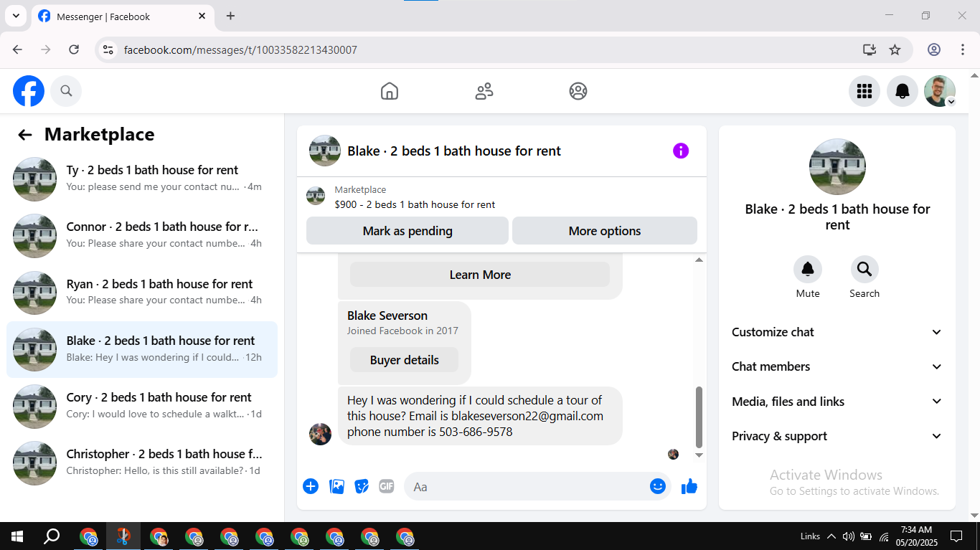Open the Groups icon in top navigation
Viewport: 980px width, 550px height.
[x=578, y=91]
